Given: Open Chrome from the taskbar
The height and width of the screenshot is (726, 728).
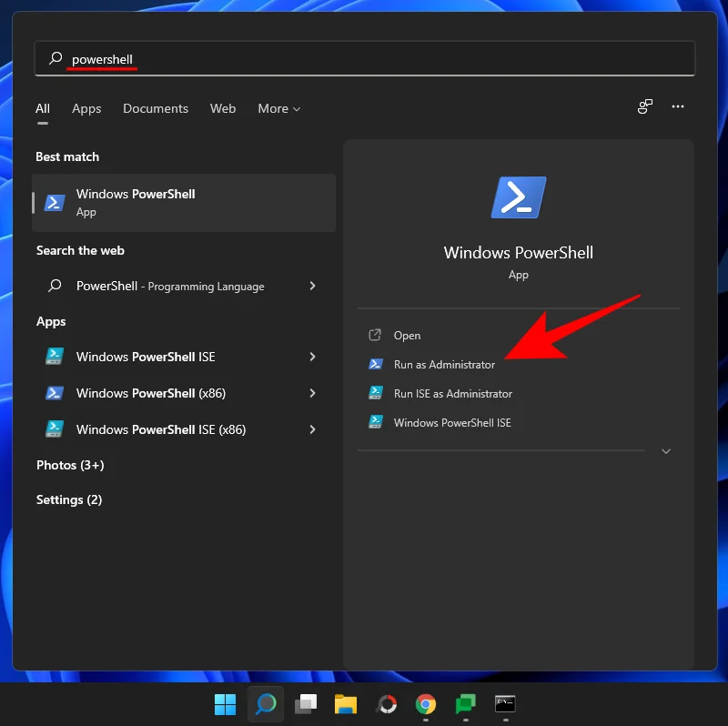Looking at the screenshot, I should pos(424,704).
